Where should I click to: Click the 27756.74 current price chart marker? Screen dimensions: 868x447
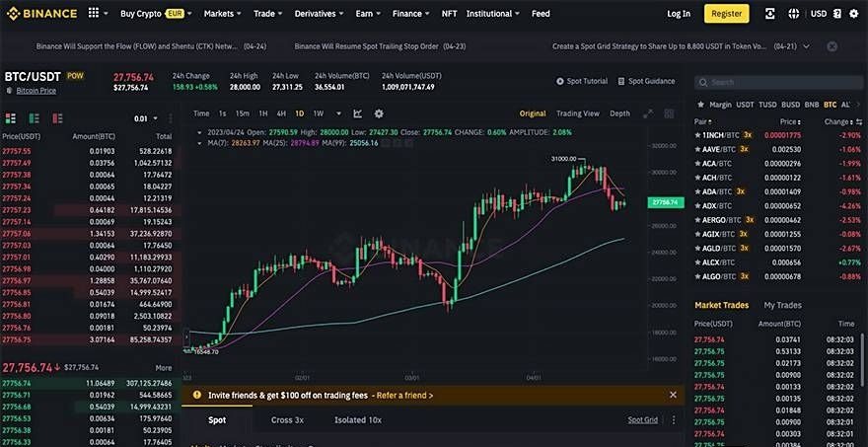(666, 202)
